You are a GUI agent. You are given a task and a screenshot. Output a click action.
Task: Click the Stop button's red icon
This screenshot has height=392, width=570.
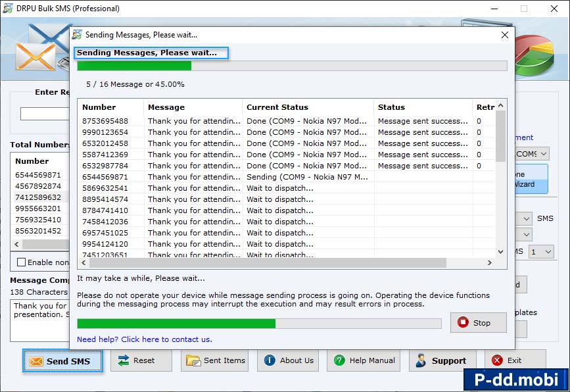coord(463,322)
